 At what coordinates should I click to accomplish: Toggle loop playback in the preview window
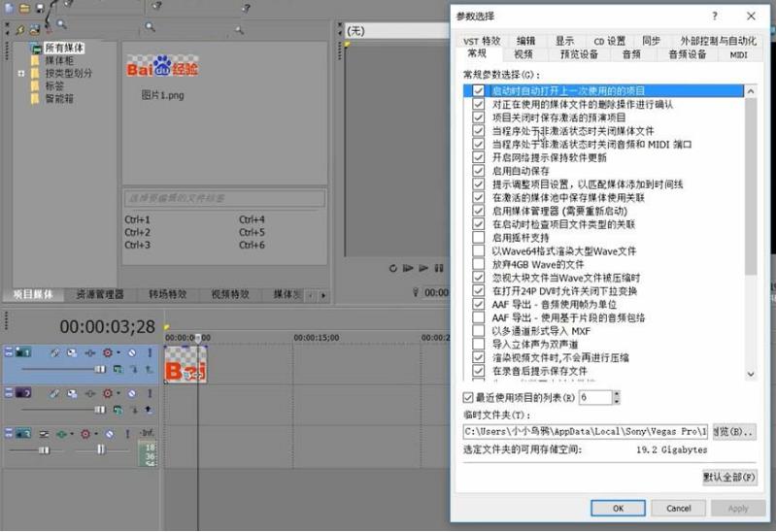(393, 268)
